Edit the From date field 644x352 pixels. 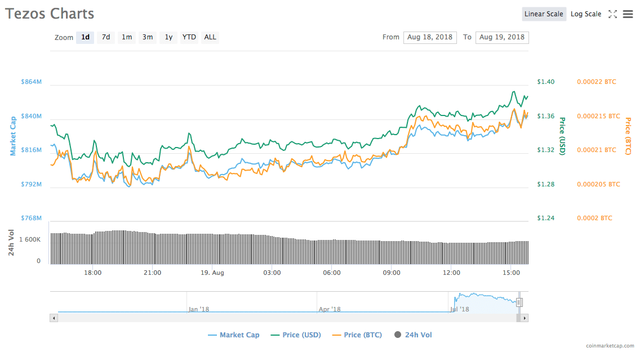tap(430, 37)
